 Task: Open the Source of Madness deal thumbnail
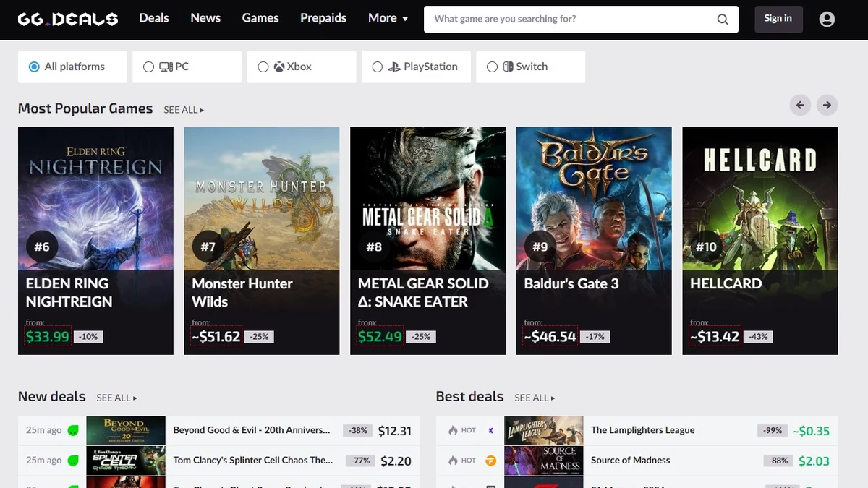(x=543, y=461)
